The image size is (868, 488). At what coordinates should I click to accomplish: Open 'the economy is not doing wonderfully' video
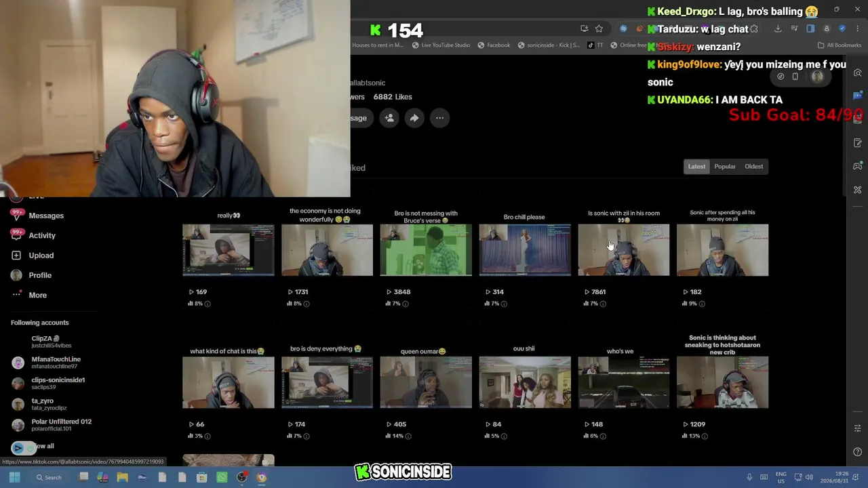click(x=327, y=250)
